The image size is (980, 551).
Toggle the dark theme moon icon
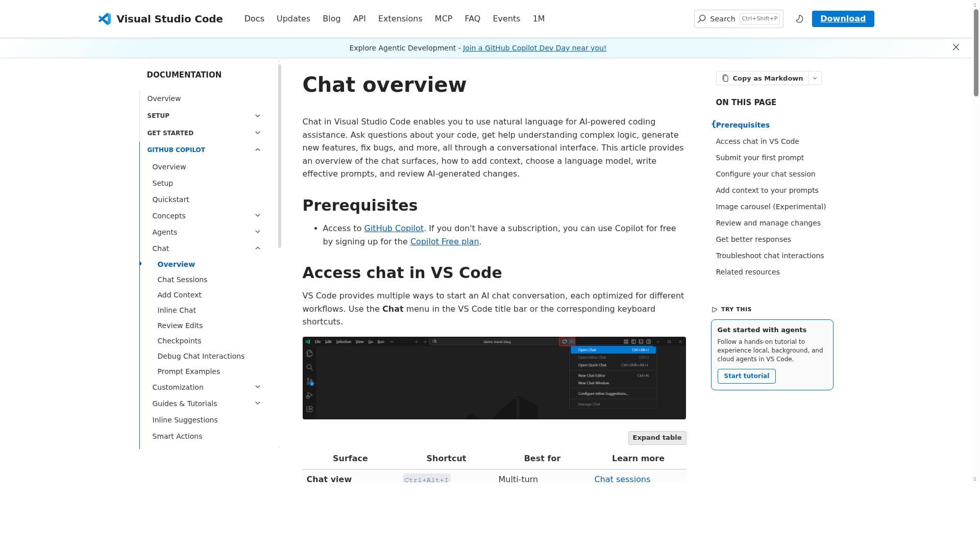point(799,19)
